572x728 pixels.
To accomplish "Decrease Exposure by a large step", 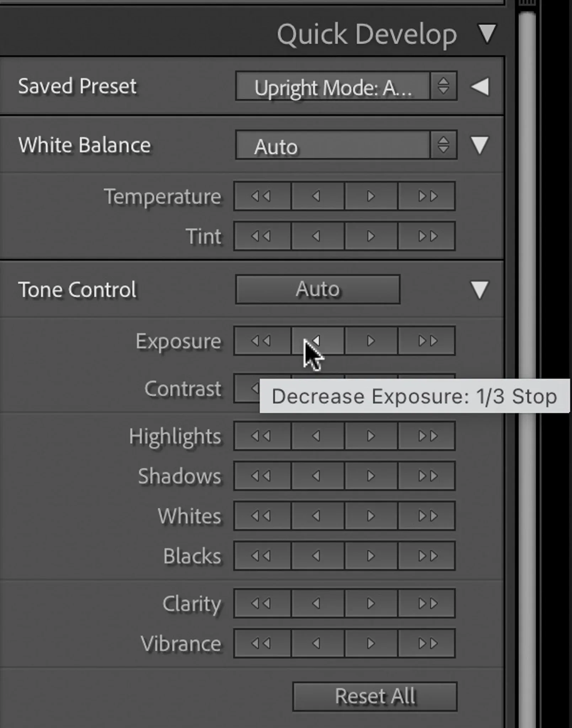I will click(x=262, y=341).
